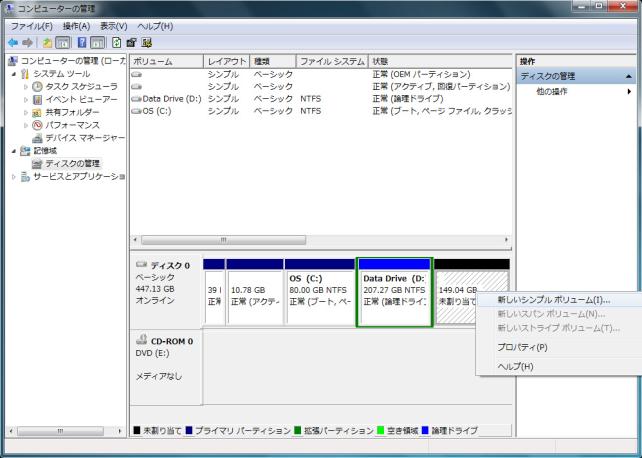Click the blue Help question mark icon
642x458 pixels.
[81, 42]
